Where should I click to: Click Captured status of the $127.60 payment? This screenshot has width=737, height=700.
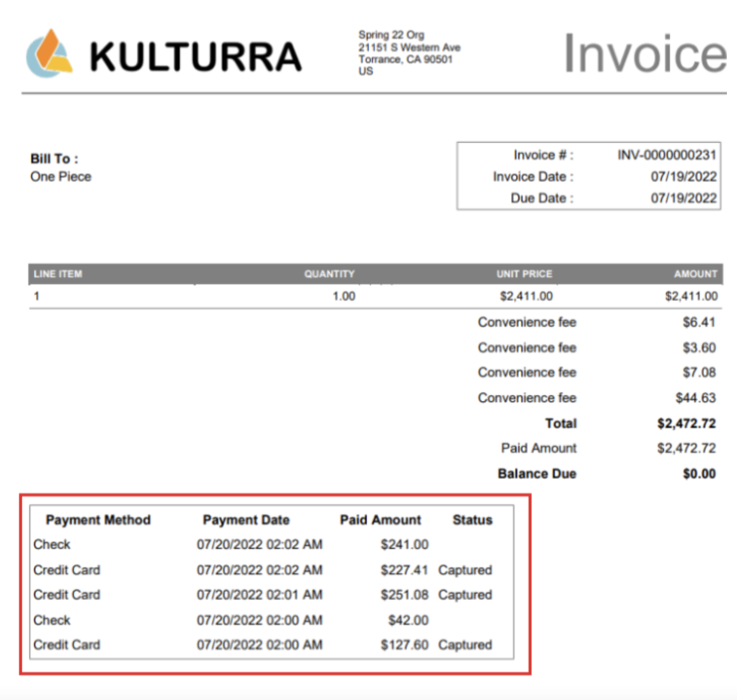(x=465, y=645)
